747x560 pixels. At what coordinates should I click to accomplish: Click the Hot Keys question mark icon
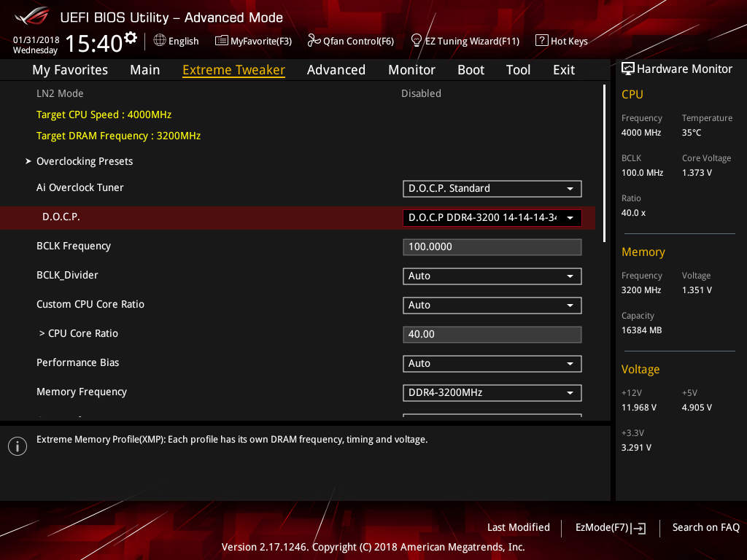[x=542, y=41]
